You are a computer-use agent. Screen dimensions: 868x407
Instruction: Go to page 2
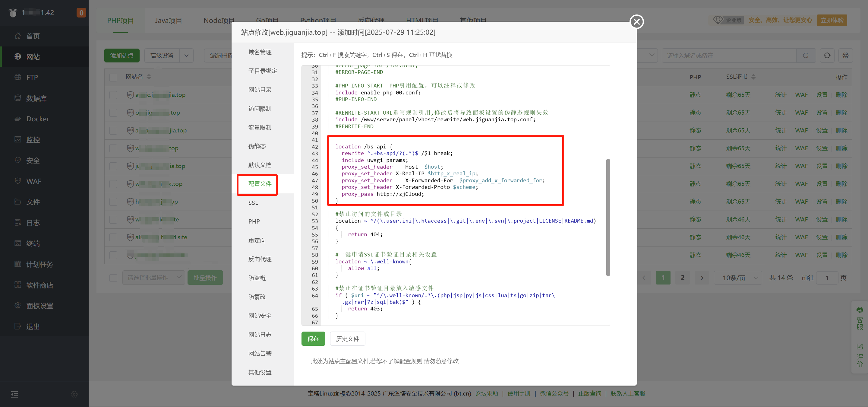coord(682,278)
